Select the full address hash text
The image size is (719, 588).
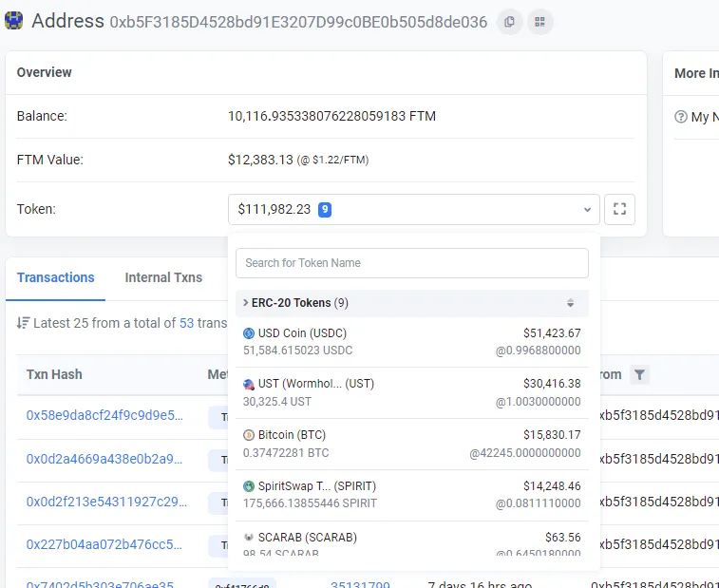[298, 22]
